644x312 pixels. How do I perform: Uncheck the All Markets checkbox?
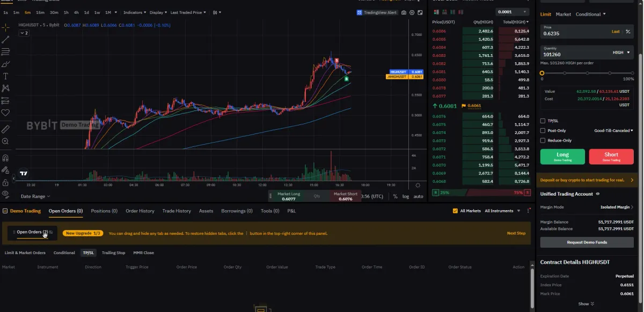[x=456, y=211]
